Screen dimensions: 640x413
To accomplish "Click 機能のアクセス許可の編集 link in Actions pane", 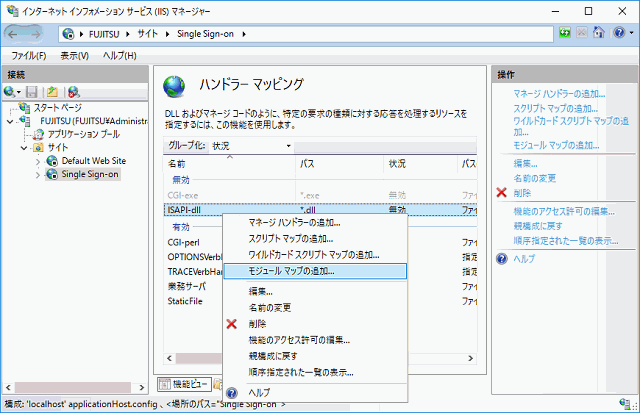I will coord(564,211).
